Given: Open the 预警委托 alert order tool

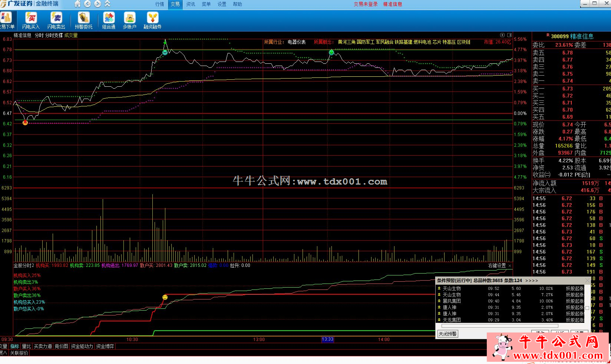Looking at the screenshot, I should click(x=83, y=20).
